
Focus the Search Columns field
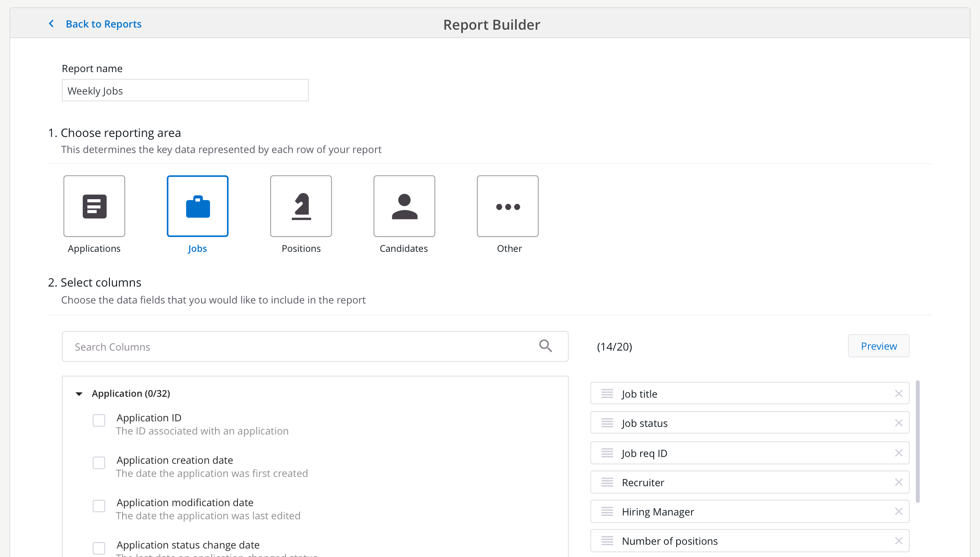[297, 347]
